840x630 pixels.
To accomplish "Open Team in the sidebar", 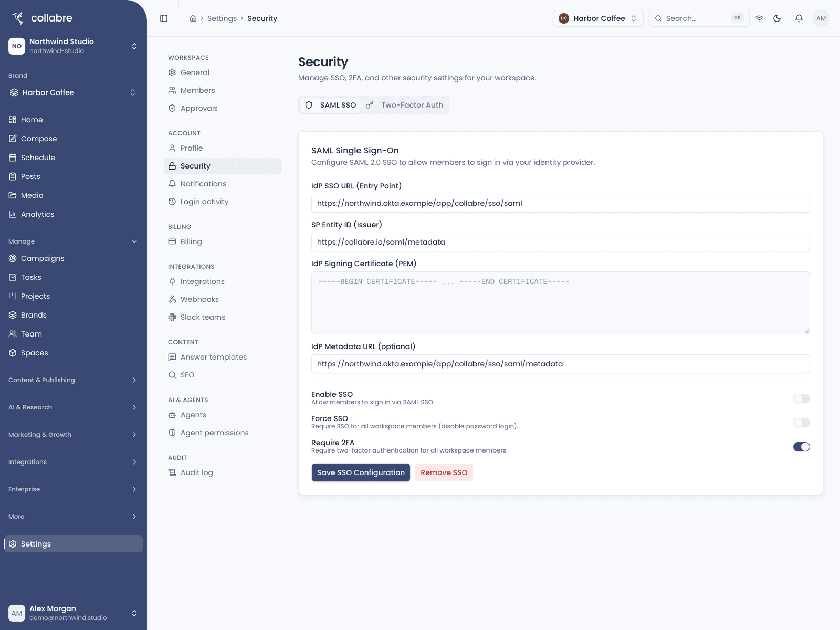I will pos(73,334).
